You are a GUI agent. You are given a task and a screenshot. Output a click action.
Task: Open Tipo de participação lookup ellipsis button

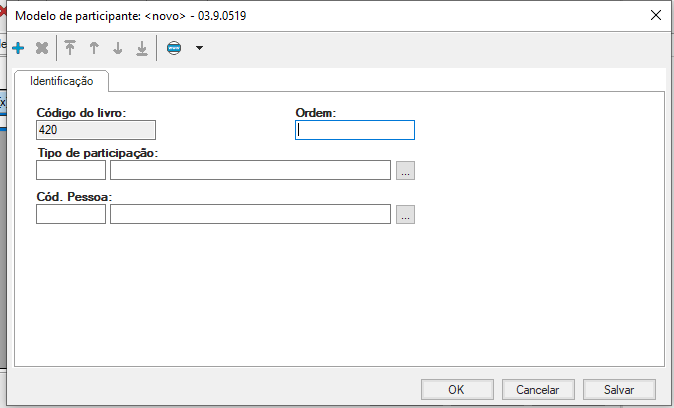(x=405, y=170)
